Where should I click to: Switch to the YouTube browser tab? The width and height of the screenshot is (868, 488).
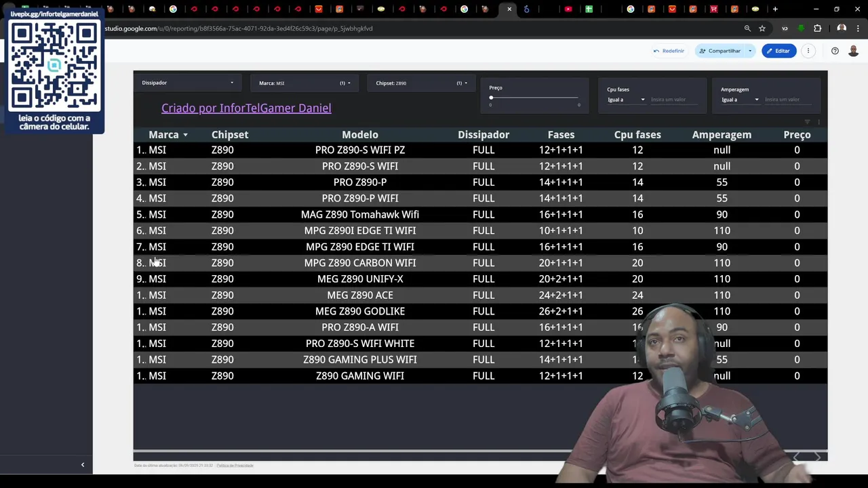click(x=568, y=9)
